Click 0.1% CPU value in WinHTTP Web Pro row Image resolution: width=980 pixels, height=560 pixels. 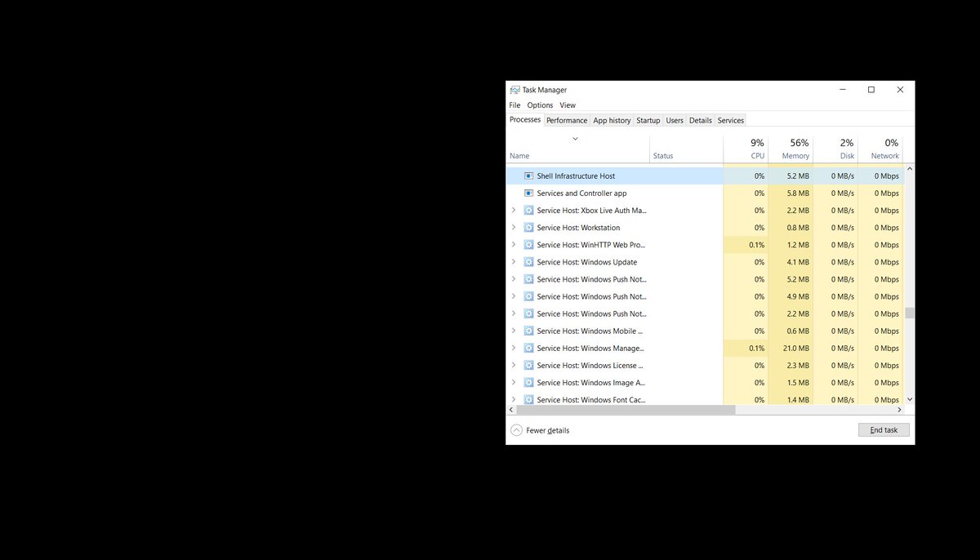point(756,246)
